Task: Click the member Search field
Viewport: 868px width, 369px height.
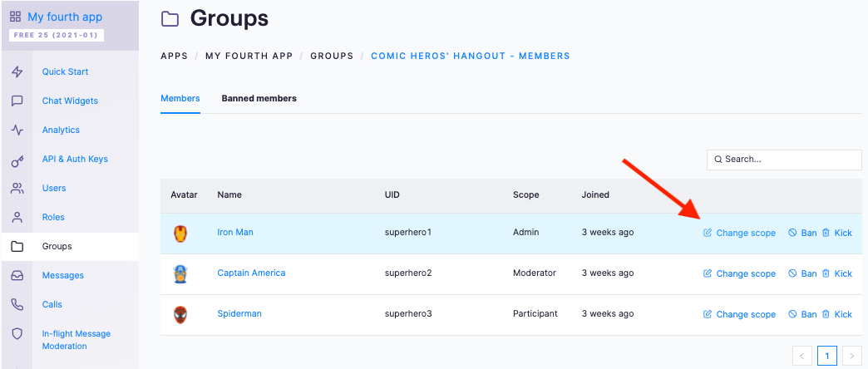Action: point(784,160)
